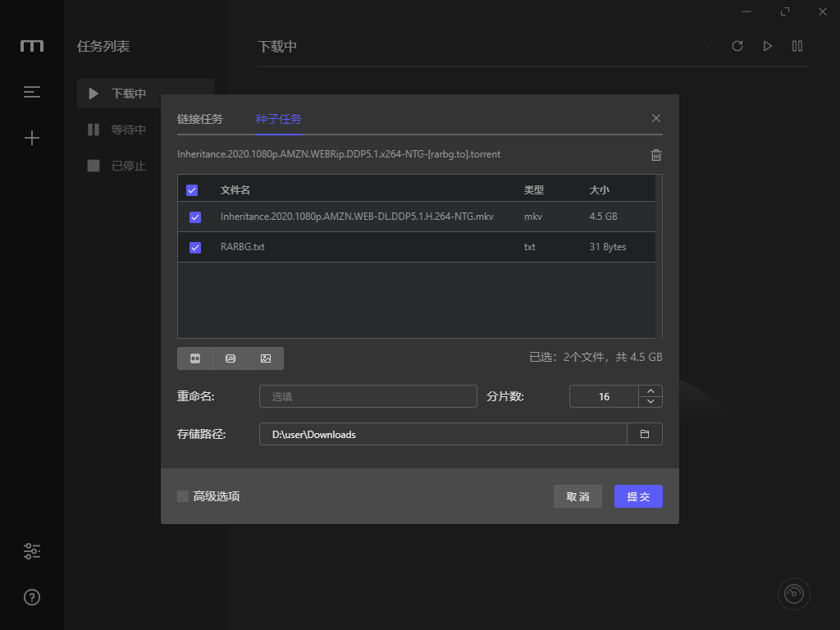
Task: Open a new task with the plus icon
Action: point(31,138)
